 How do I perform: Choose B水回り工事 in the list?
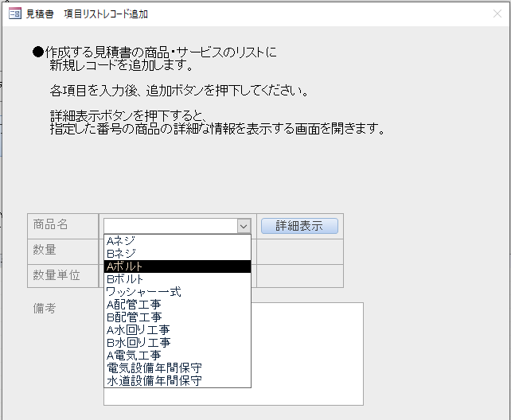(177, 343)
